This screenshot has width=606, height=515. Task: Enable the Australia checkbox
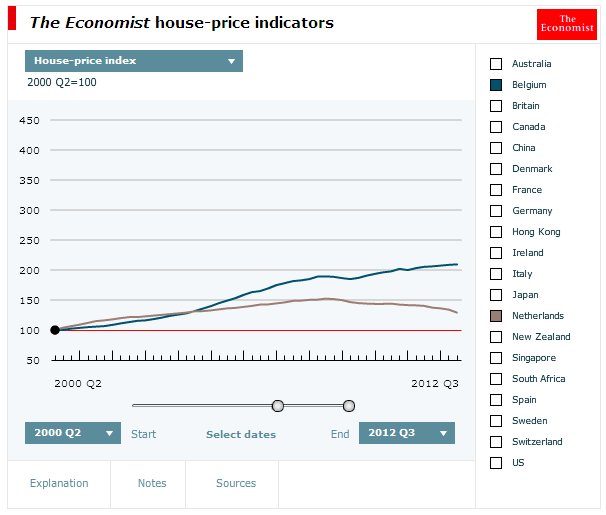click(x=495, y=64)
